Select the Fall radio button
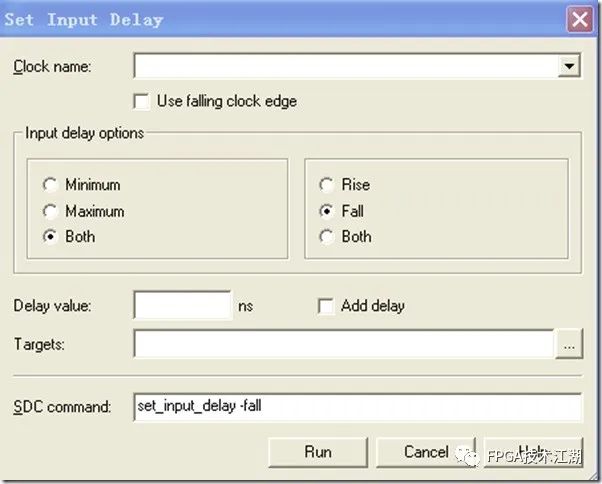602x484 pixels. [x=327, y=211]
